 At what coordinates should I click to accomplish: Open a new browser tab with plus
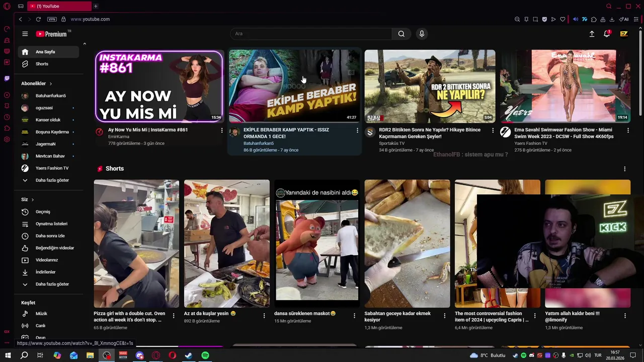click(96, 6)
